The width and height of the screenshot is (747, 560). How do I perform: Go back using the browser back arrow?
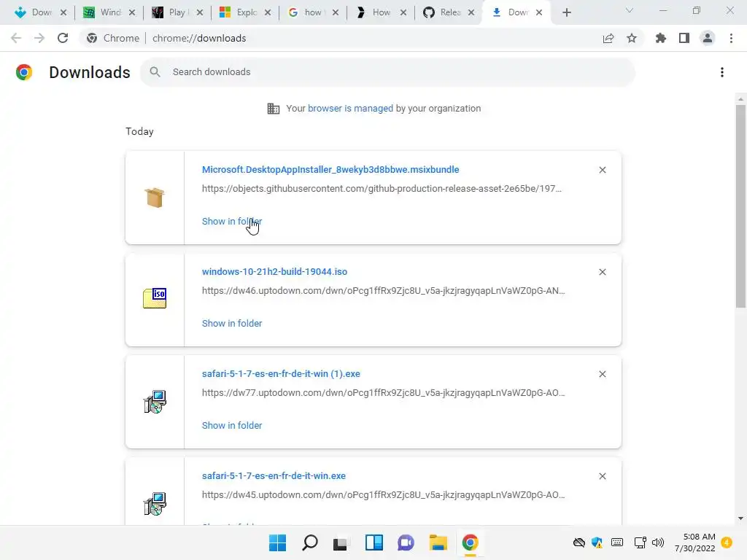tap(16, 38)
